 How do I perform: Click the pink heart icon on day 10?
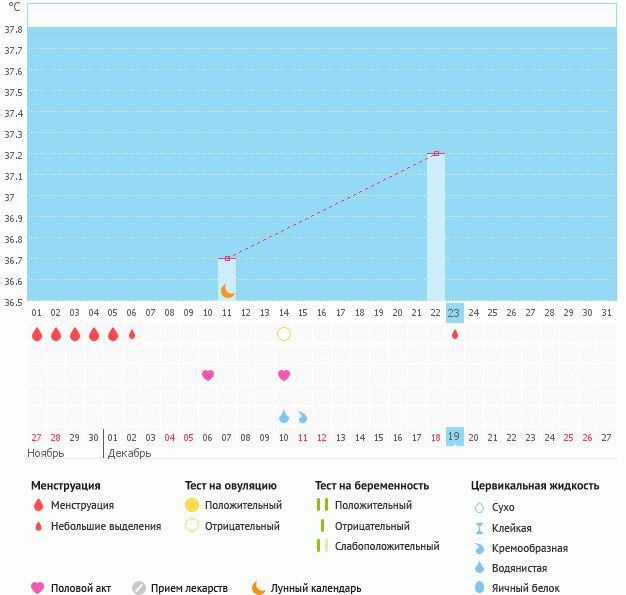208,375
